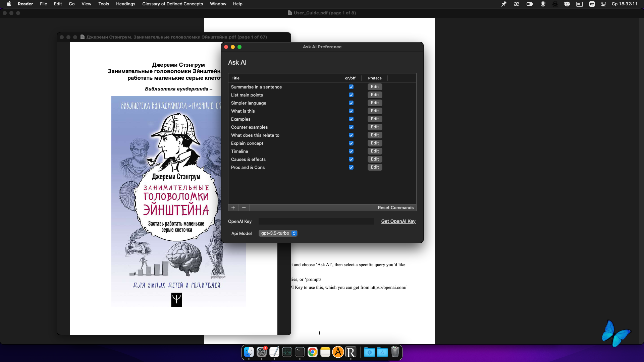Toggle the 'Examples' on/off checkbox
The image size is (644, 362).
tap(351, 119)
